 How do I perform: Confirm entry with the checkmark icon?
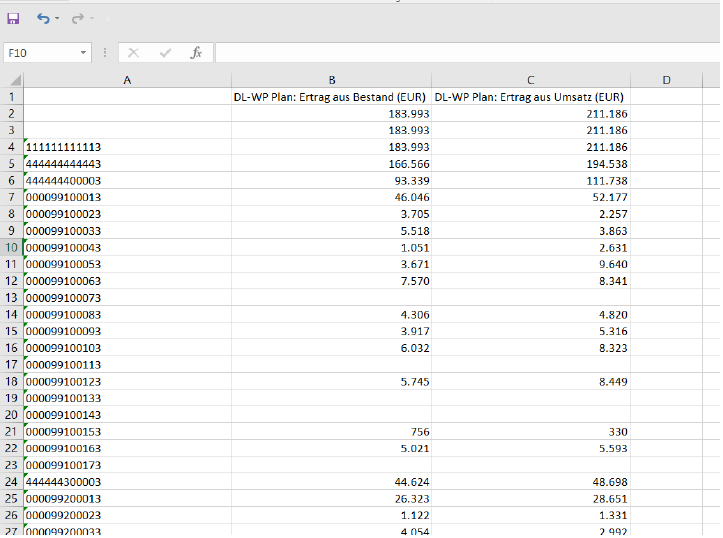click(165, 53)
